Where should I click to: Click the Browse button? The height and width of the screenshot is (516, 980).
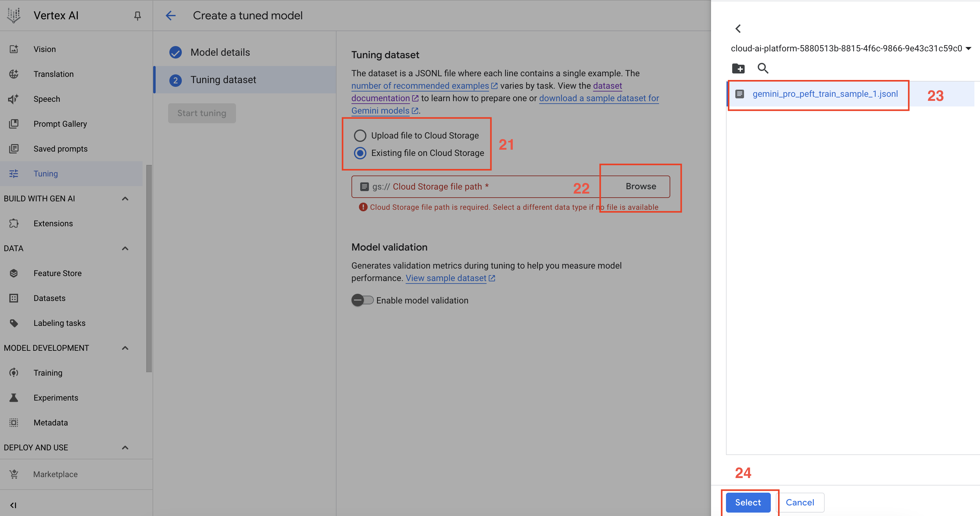click(x=641, y=186)
